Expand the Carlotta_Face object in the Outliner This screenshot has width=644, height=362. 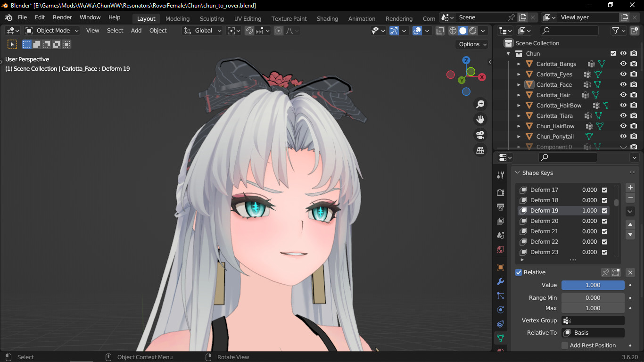(519, 84)
